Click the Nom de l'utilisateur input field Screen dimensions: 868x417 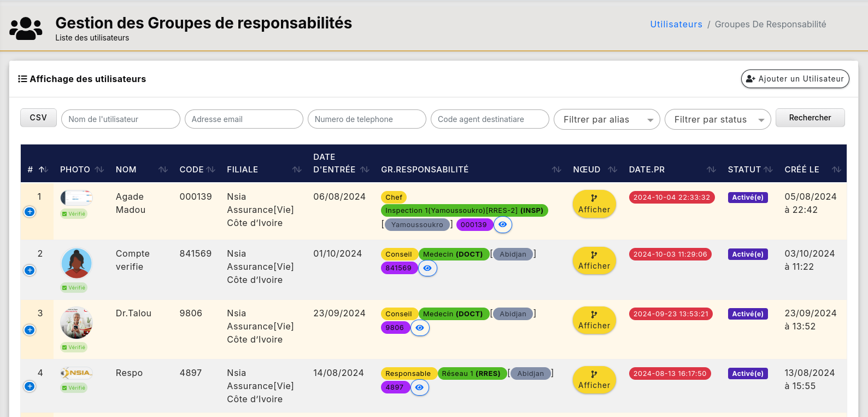pos(121,119)
